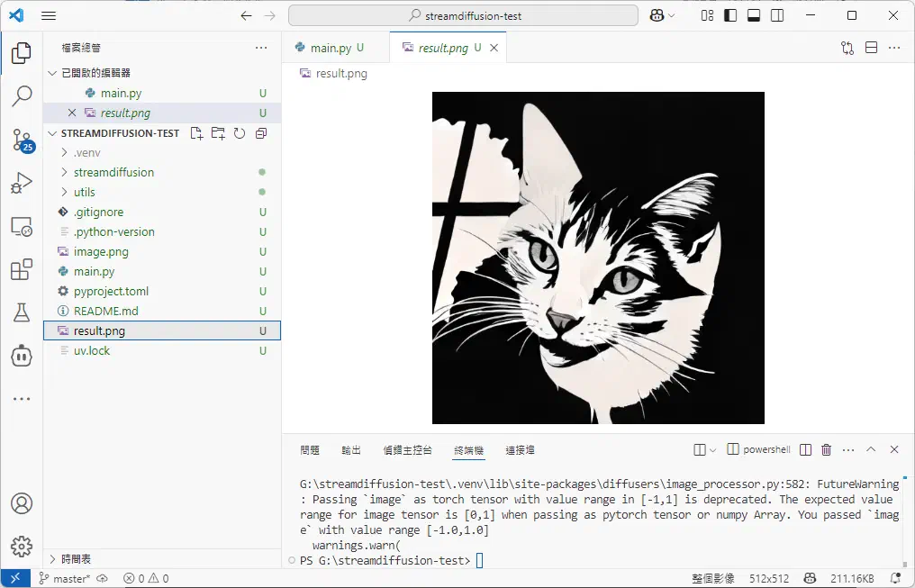Toggle the secondary sidebar visibility
915x588 pixels.
tap(777, 15)
